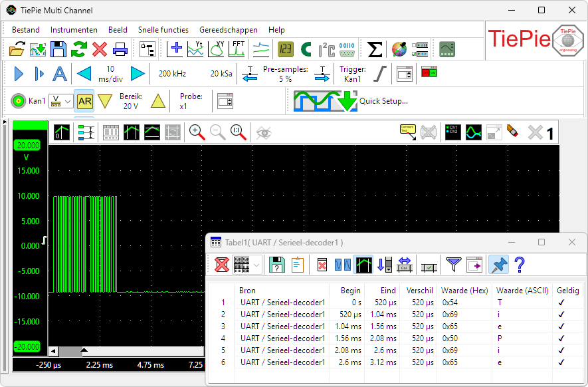Open the Bestand menu

point(25,30)
